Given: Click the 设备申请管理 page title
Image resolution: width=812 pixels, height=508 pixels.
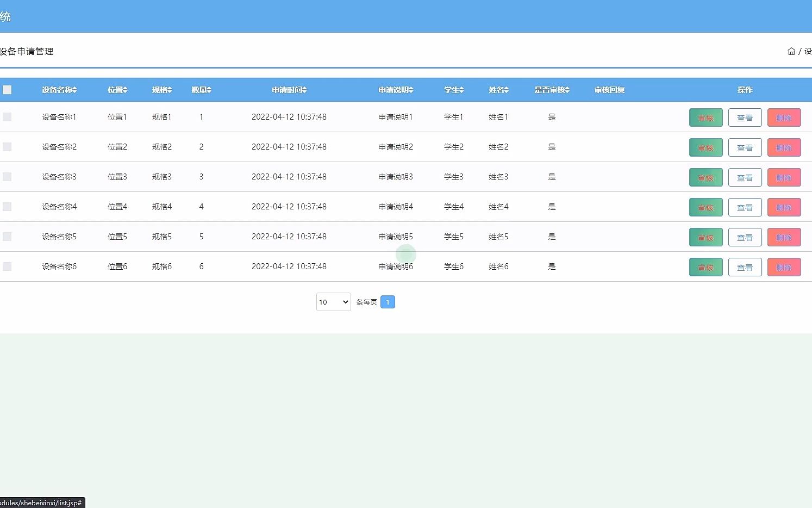Looking at the screenshot, I should coord(27,51).
